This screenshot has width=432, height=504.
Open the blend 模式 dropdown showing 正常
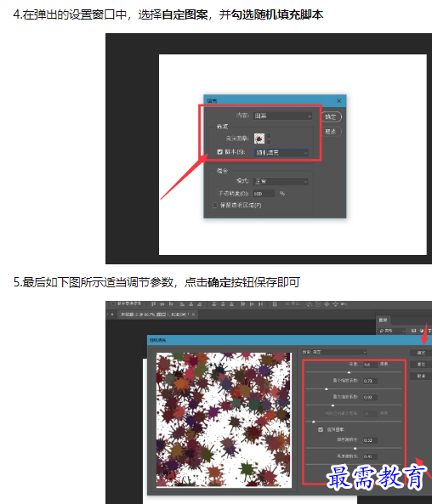click(x=280, y=181)
